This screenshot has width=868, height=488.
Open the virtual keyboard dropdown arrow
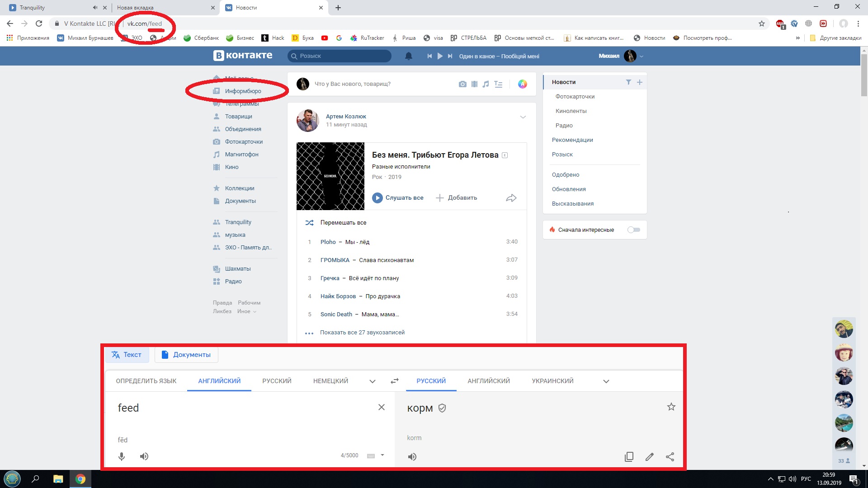(382, 455)
